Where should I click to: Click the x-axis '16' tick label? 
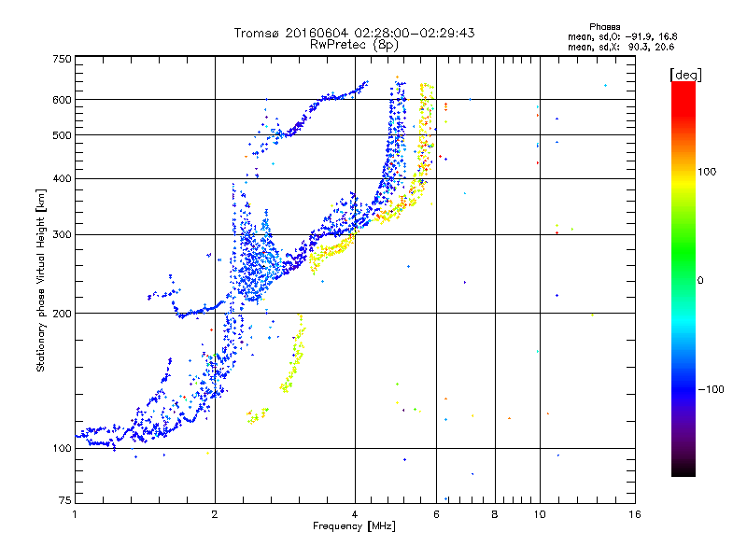(635, 514)
